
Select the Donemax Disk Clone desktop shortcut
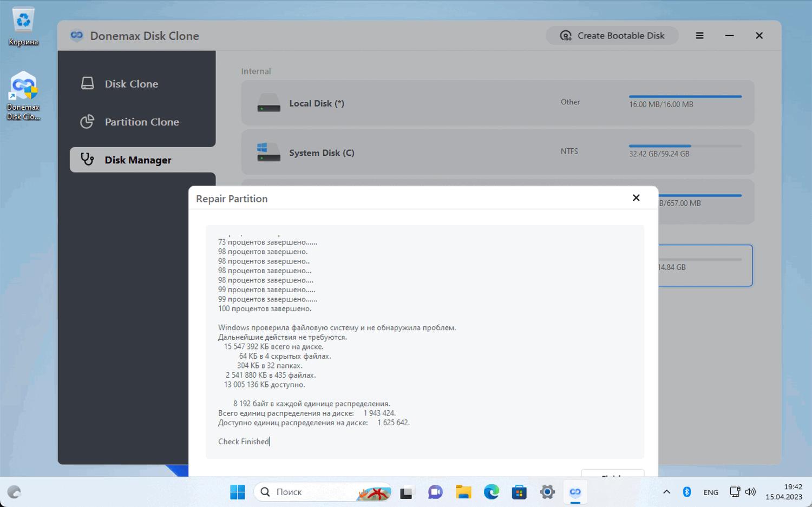click(23, 96)
